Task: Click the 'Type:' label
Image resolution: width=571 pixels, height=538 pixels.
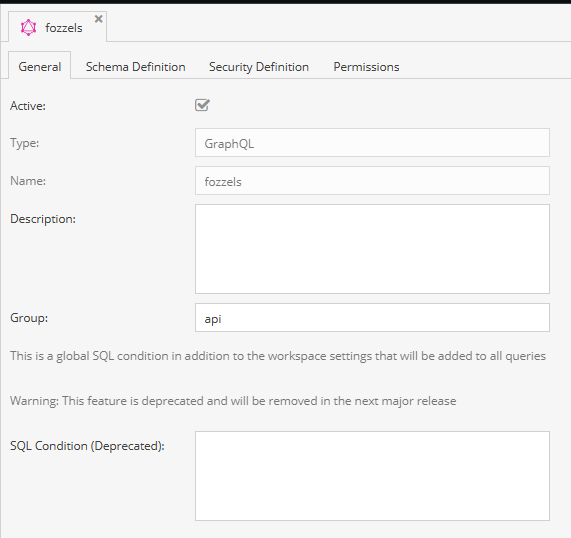Action: coord(24,143)
